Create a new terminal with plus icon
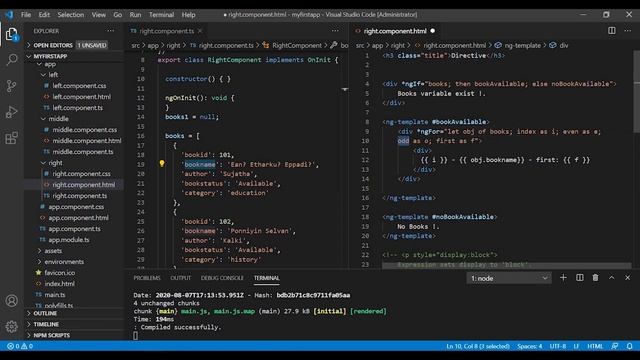 point(563,278)
